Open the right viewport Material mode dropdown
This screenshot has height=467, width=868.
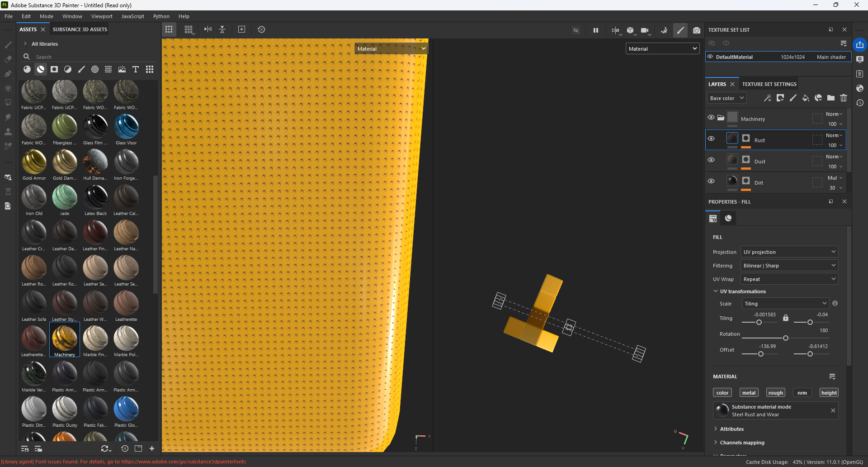coord(663,49)
